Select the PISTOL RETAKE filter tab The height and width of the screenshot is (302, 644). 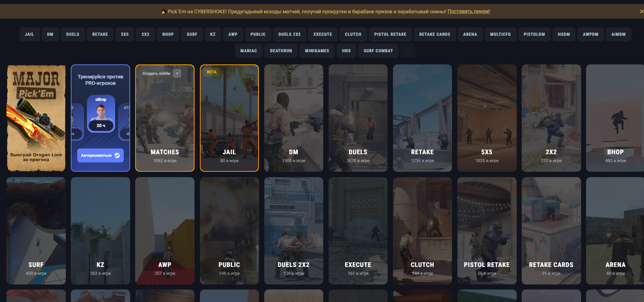click(390, 34)
